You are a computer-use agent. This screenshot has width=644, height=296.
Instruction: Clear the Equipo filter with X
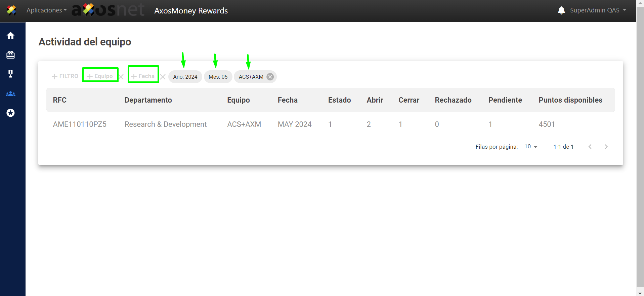coord(121,77)
